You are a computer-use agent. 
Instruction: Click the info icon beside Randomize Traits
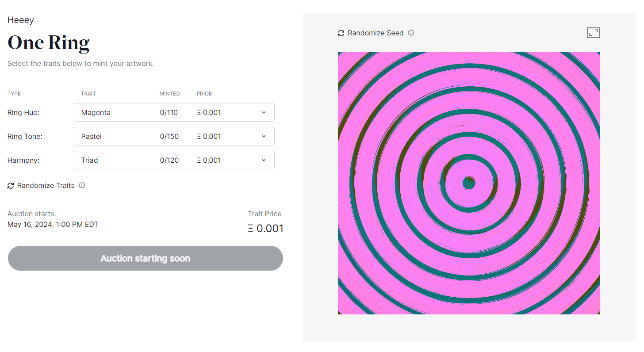point(82,185)
